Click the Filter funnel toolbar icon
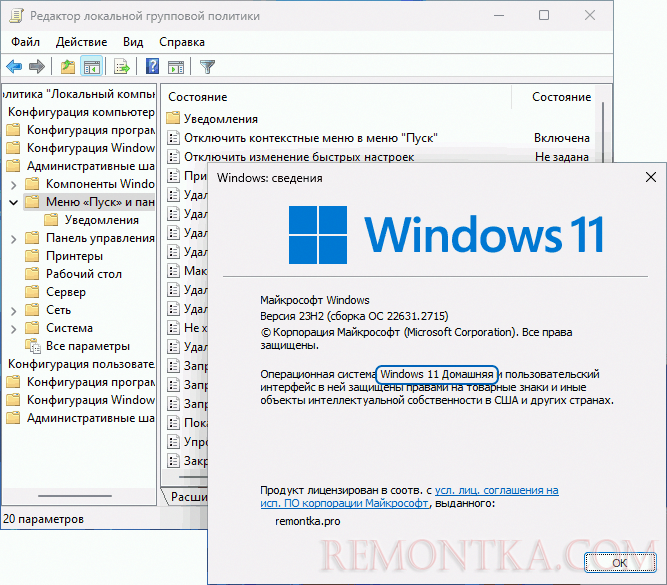The height and width of the screenshot is (585, 667). 207,66
